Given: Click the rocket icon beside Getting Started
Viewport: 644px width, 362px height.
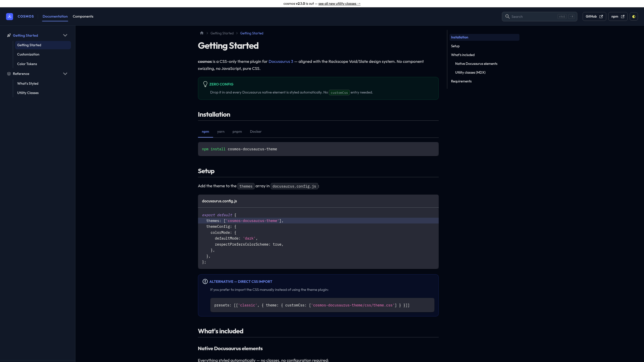Looking at the screenshot, I should click(9, 35).
